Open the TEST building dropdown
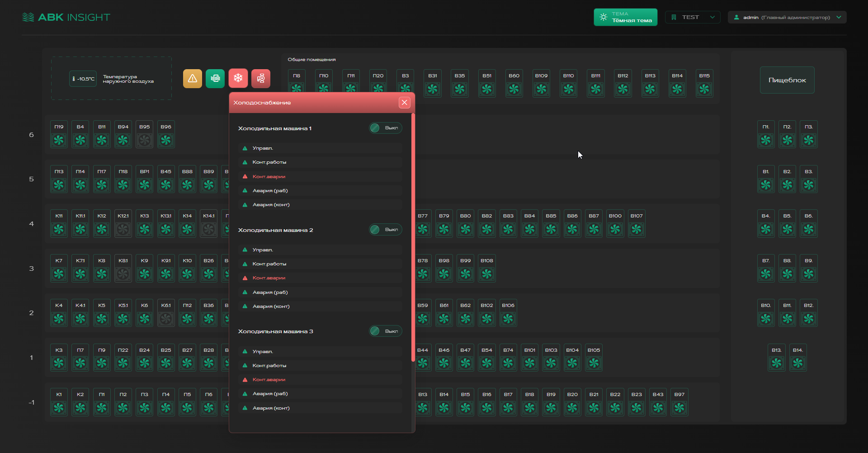Image resolution: width=868 pixels, height=453 pixels. [692, 17]
